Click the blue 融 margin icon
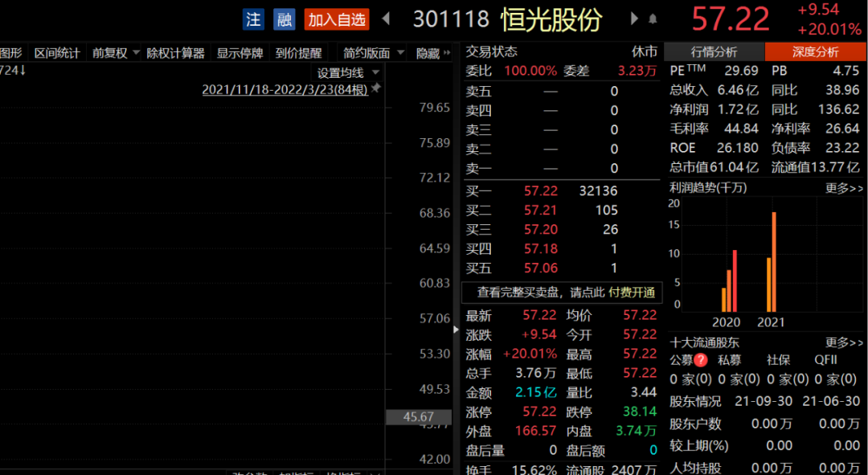This screenshot has height=475, width=868. tap(284, 20)
